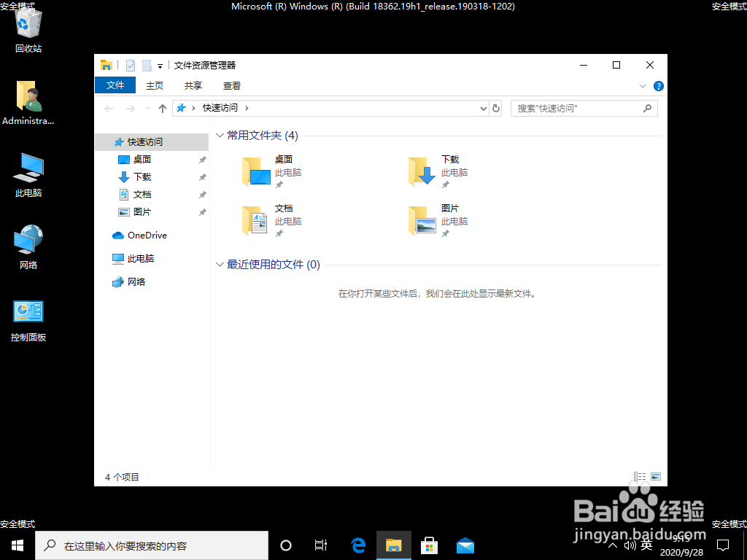Image resolution: width=747 pixels, height=560 pixels.
Task: Open the Mail app from taskbar
Action: coord(465,545)
